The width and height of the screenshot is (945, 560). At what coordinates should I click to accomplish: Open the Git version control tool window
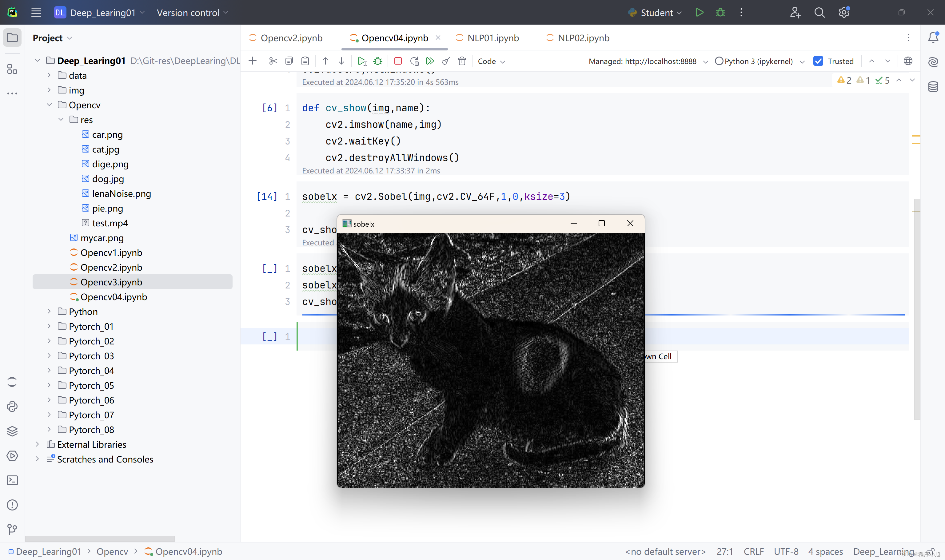12,530
